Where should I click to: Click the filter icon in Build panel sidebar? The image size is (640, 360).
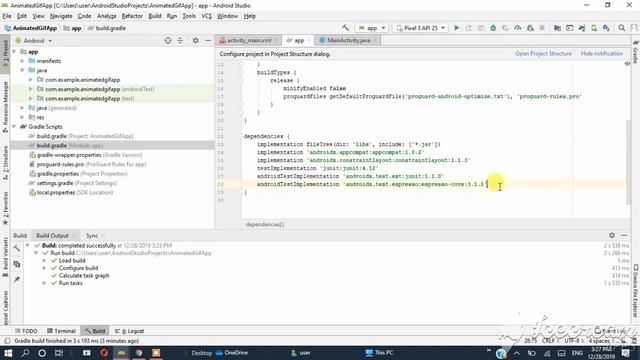click(x=17, y=264)
